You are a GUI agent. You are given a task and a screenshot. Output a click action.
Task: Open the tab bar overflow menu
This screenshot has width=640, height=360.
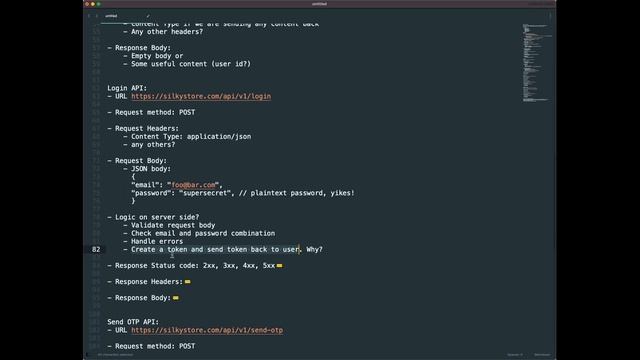click(550, 16)
